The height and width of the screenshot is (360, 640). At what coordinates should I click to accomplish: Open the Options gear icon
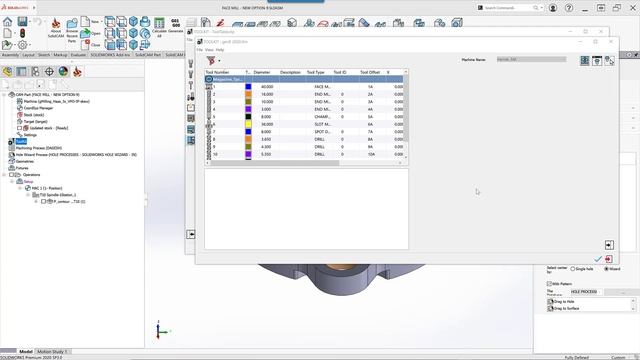click(x=22, y=45)
